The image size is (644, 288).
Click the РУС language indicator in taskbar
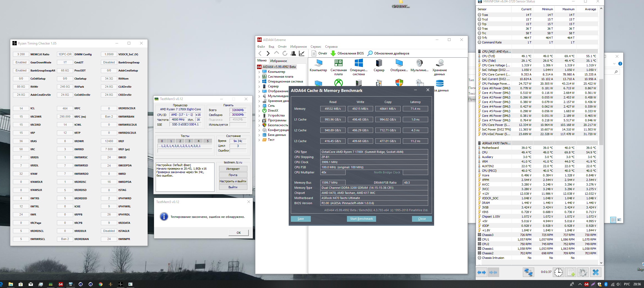click(627, 284)
